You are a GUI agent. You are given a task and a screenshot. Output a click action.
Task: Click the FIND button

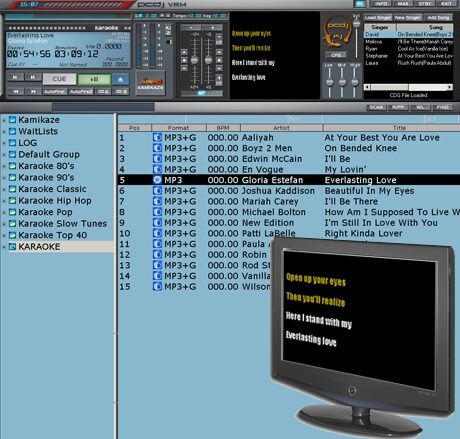tap(442, 107)
